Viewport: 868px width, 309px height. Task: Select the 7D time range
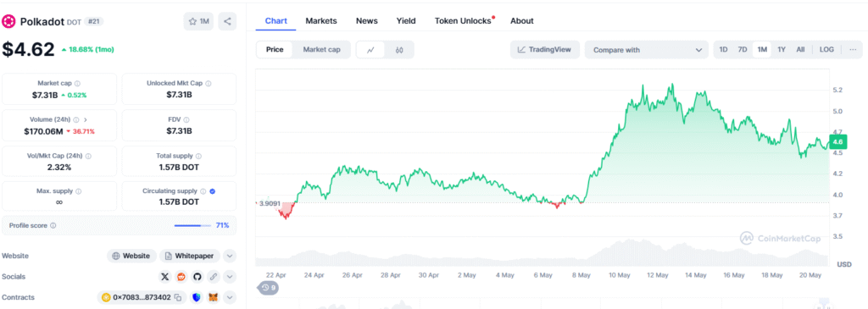point(743,49)
